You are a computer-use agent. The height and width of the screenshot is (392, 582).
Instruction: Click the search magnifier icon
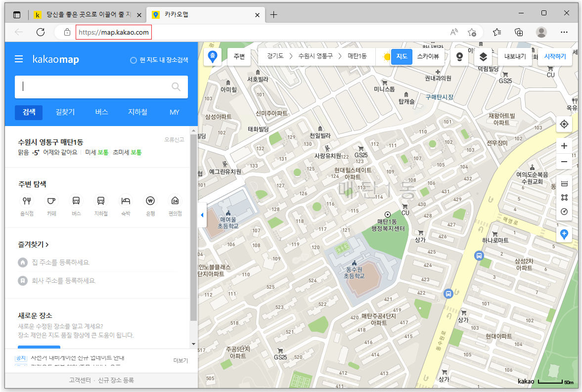click(176, 87)
